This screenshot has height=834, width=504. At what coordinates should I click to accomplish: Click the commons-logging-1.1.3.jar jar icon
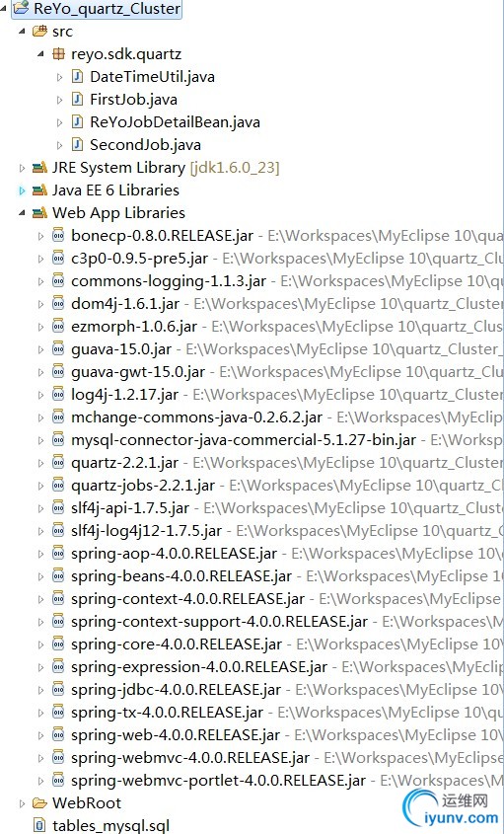[x=58, y=281]
